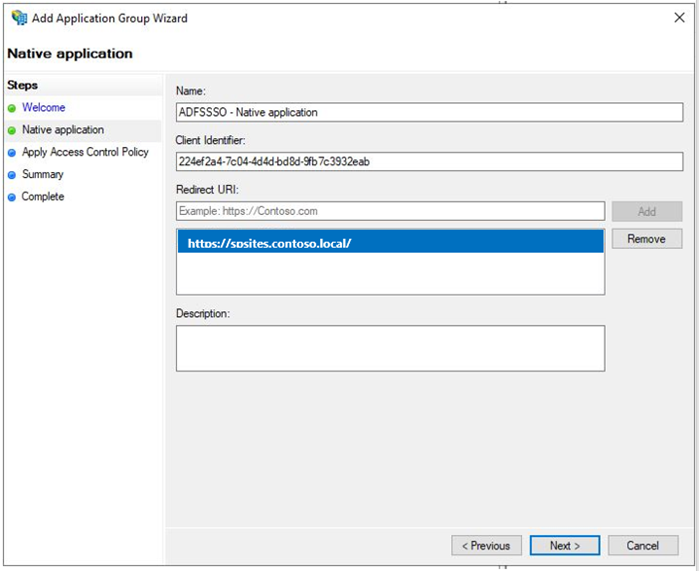Click the blue bullet beside Summary step
699x571 pixels.
12,175
